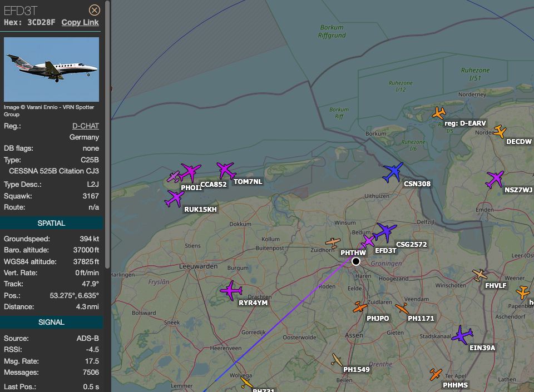
Task: Select the CSN308 blue aircraft icon
Action: [393, 172]
